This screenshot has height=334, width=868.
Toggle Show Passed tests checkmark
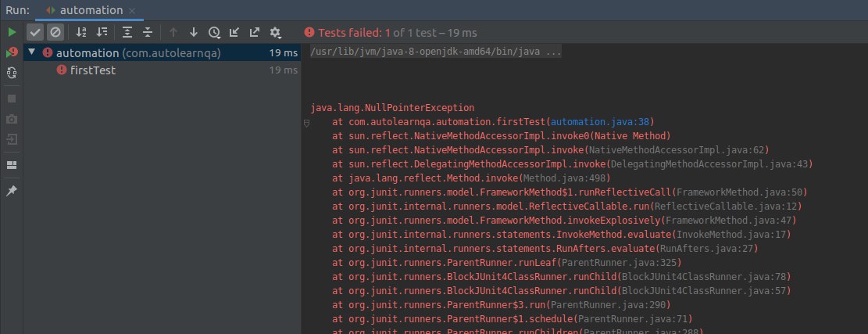click(35, 32)
